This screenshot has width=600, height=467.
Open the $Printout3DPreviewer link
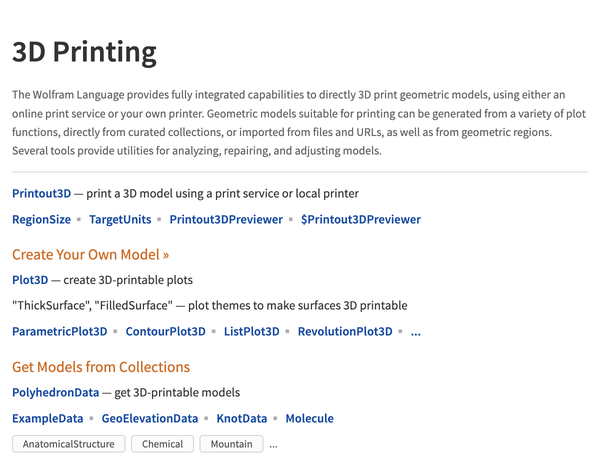click(361, 219)
